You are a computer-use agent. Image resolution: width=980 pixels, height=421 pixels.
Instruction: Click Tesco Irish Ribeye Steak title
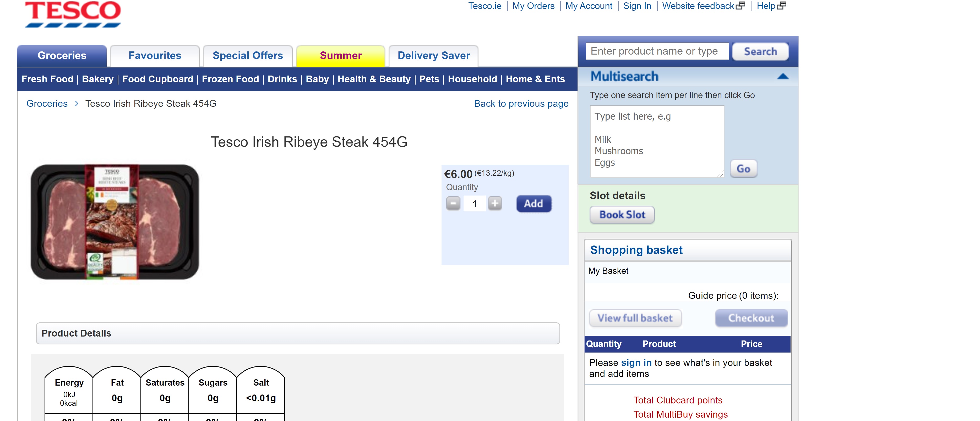click(309, 142)
